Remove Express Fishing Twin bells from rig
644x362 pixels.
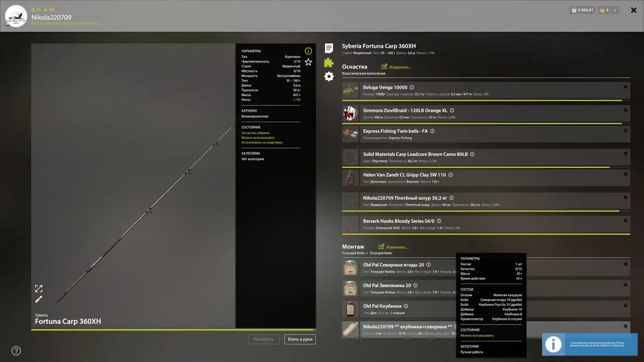coord(625,131)
